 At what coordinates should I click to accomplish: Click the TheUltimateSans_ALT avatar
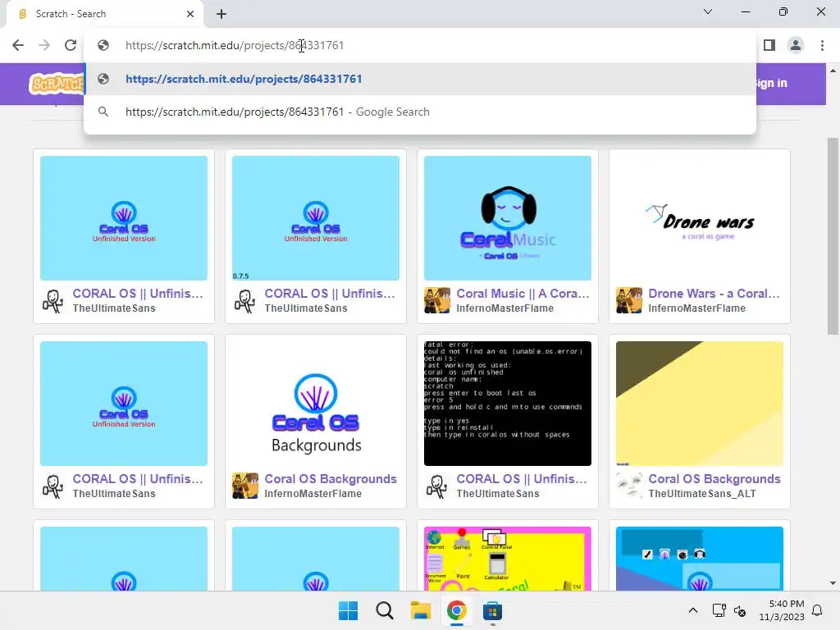pyautogui.click(x=629, y=486)
